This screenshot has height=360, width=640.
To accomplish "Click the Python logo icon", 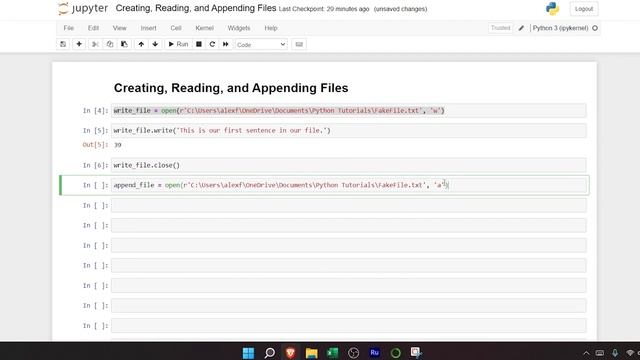I will 552,9.
